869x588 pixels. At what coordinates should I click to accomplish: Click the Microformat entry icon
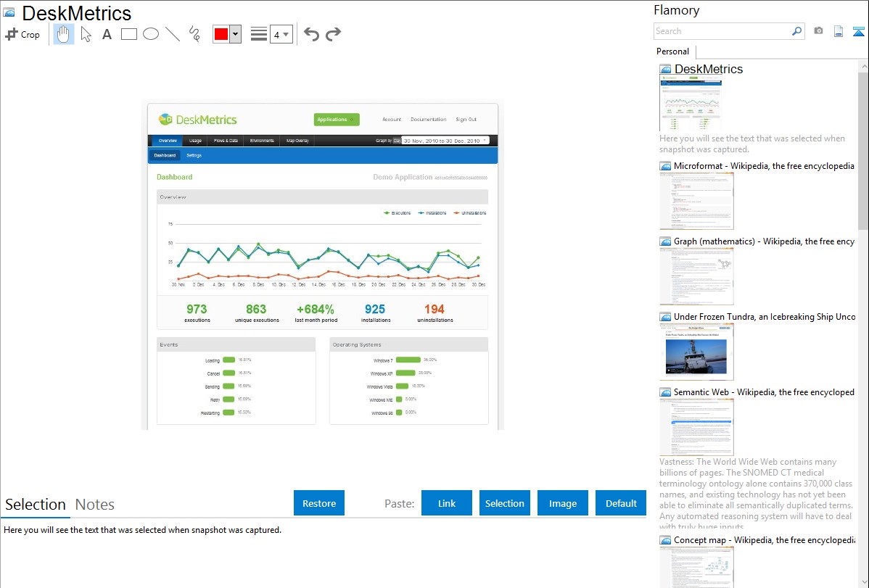(x=665, y=166)
